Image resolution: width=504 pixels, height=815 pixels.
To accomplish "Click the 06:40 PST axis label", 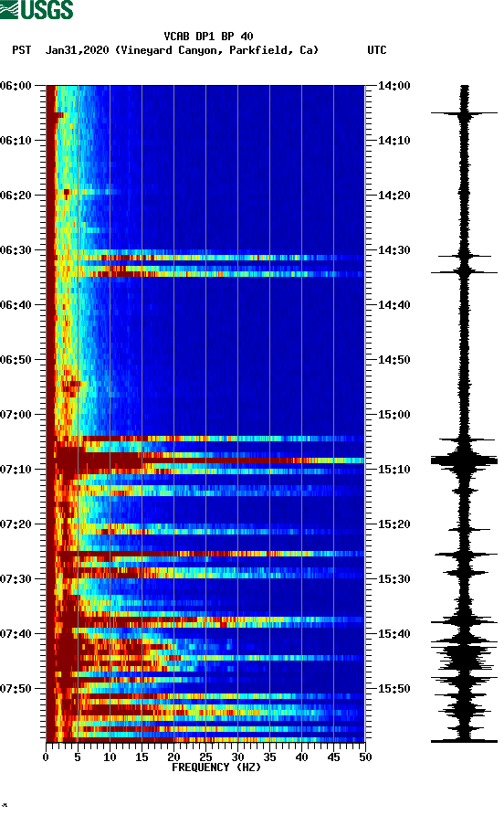I will tap(16, 304).
